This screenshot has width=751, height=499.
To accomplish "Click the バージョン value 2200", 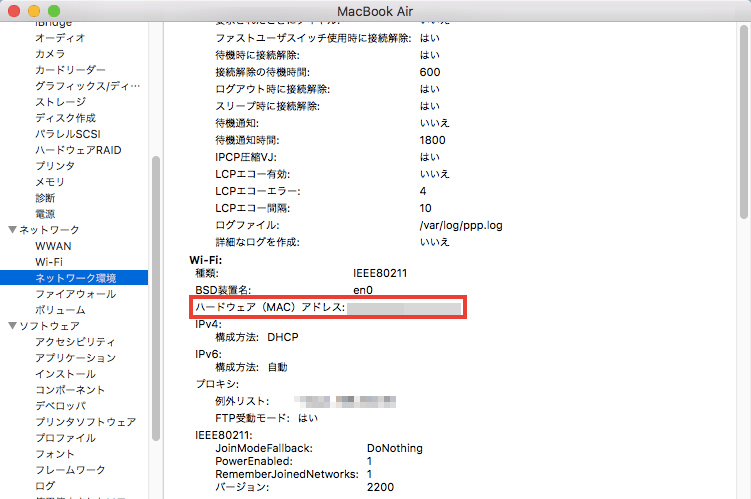I will coord(380,487).
